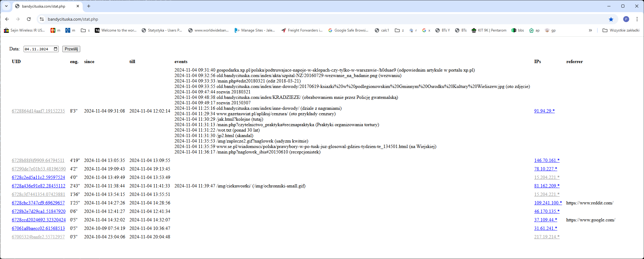Screen dimensions: 644x259
Task: Click IP link 31.61.241.*
Action: point(546,228)
